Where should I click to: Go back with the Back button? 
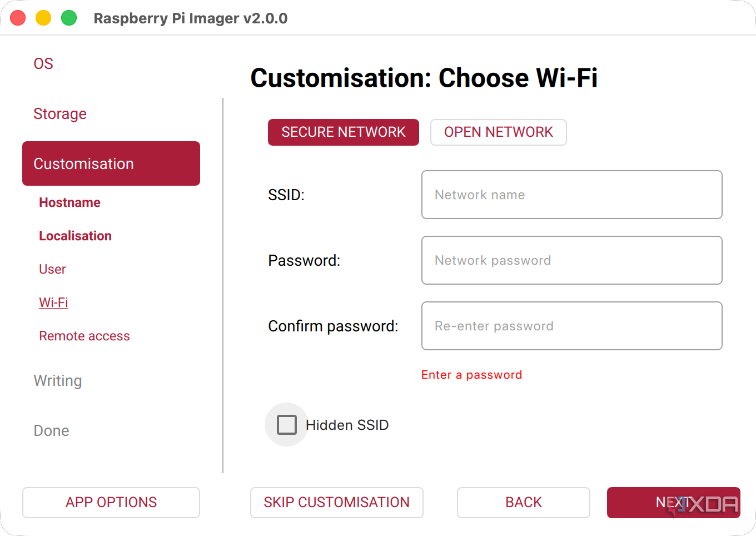[523, 503]
